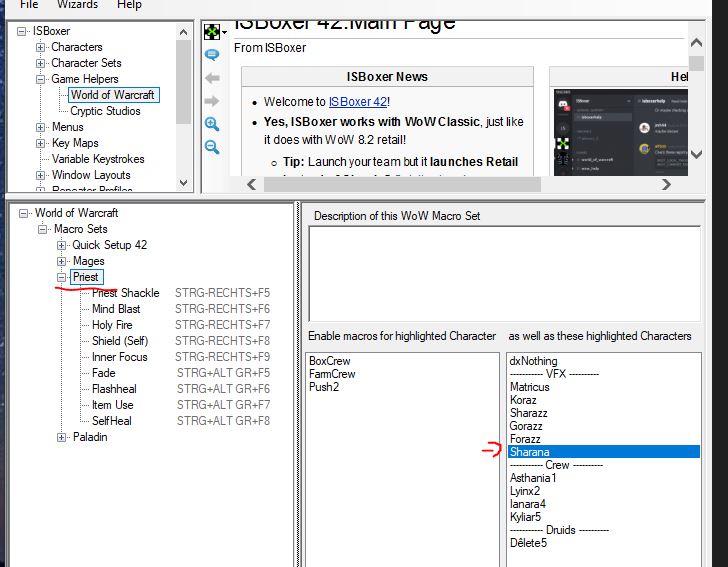The width and height of the screenshot is (728, 567).
Task: Collapse the ISBoxer root node
Action: [21, 31]
